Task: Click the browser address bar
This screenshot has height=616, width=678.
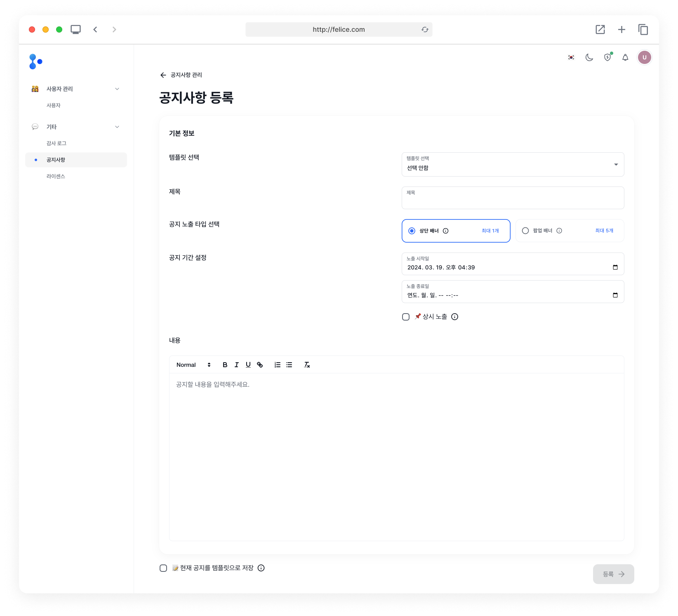Action: coord(339,29)
